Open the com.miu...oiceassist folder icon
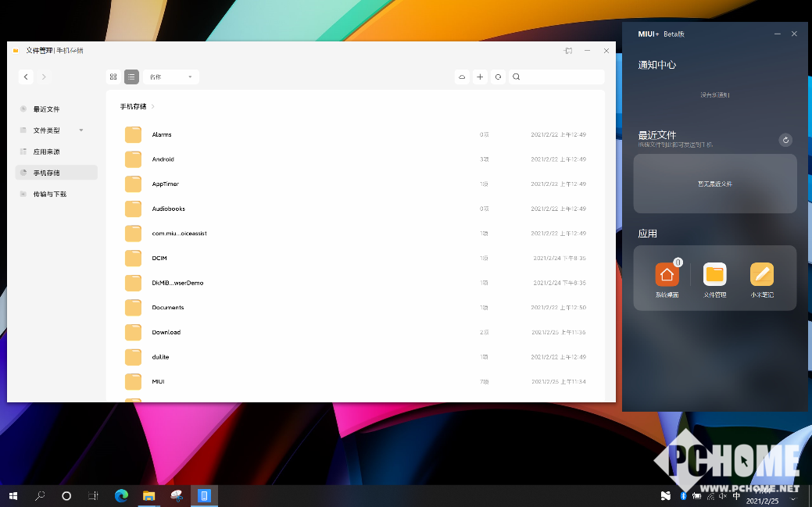 (x=133, y=234)
